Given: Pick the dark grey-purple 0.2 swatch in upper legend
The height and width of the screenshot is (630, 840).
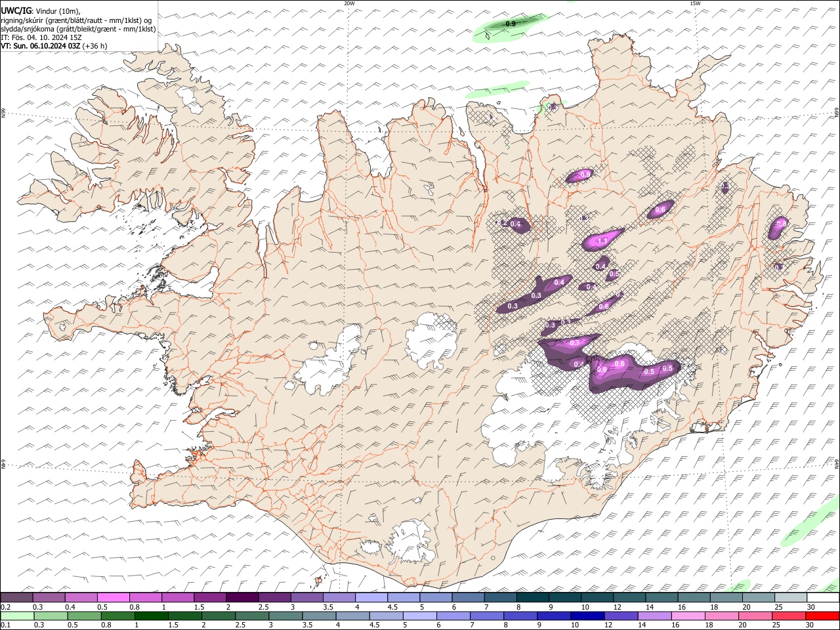Looking at the screenshot, I should tap(16, 598).
